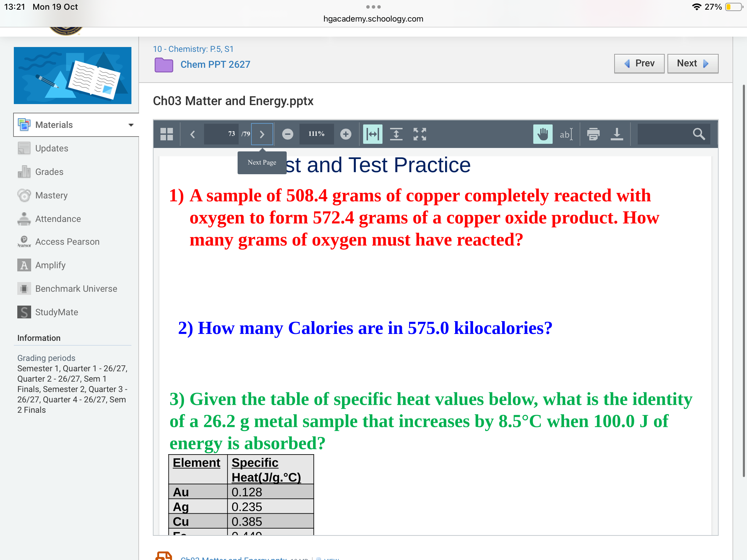
Task: Open Access Pearson link
Action: point(67,242)
